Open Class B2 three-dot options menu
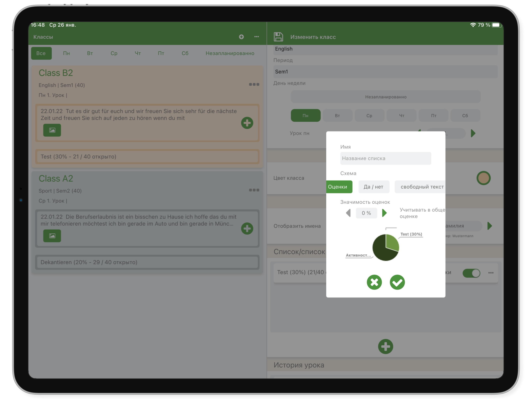 click(254, 85)
